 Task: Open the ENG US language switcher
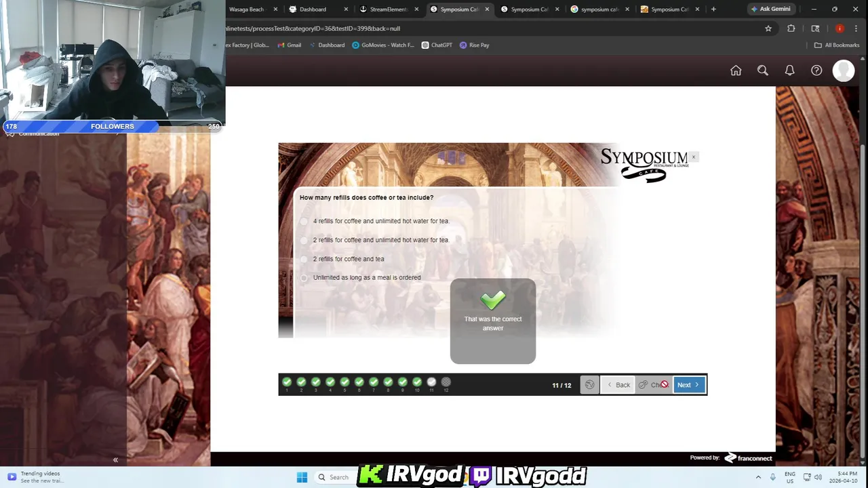(790, 477)
